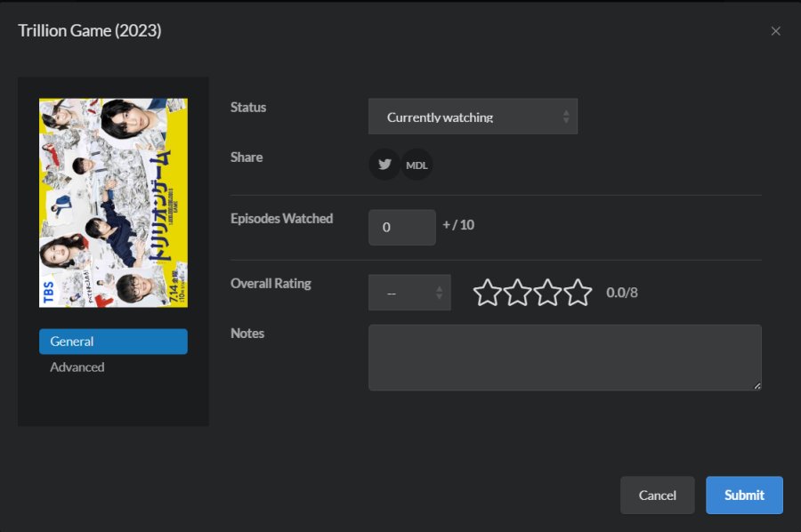The width and height of the screenshot is (801, 532).
Task: Expand the Overall Rating dropdown
Action: pos(409,293)
